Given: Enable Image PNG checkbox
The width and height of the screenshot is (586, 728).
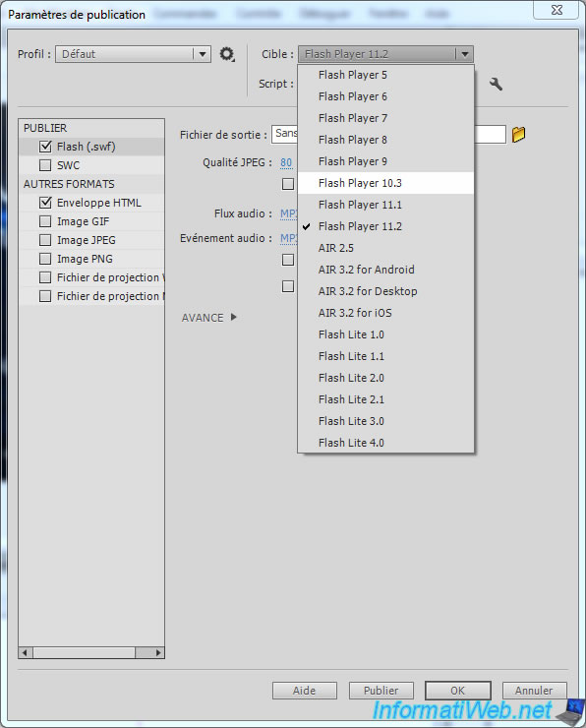Looking at the screenshot, I should tap(45, 259).
